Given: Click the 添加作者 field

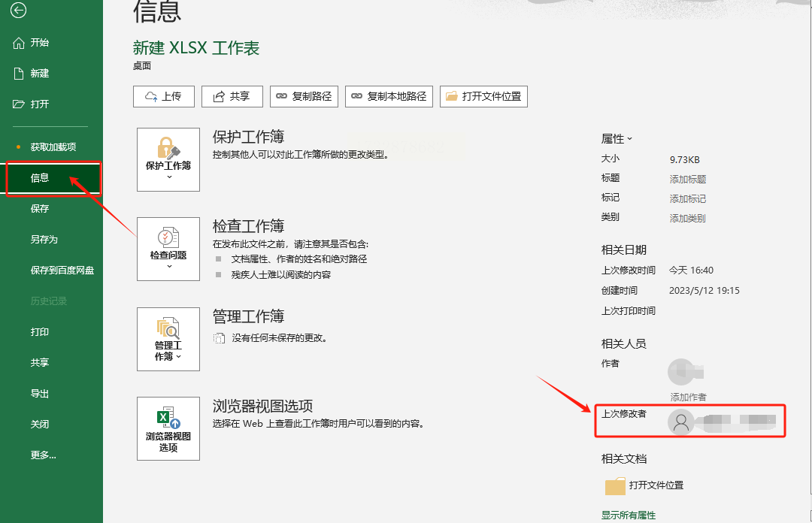Looking at the screenshot, I should 688,398.
